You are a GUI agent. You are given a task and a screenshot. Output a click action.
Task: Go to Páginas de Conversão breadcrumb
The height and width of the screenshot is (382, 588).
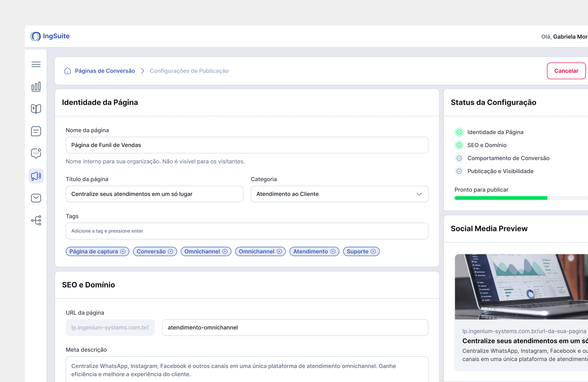coord(105,71)
